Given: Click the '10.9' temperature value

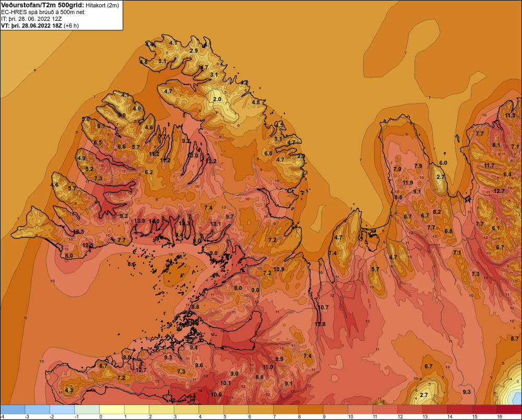Looking at the screenshot, I should pyautogui.click(x=279, y=269).
